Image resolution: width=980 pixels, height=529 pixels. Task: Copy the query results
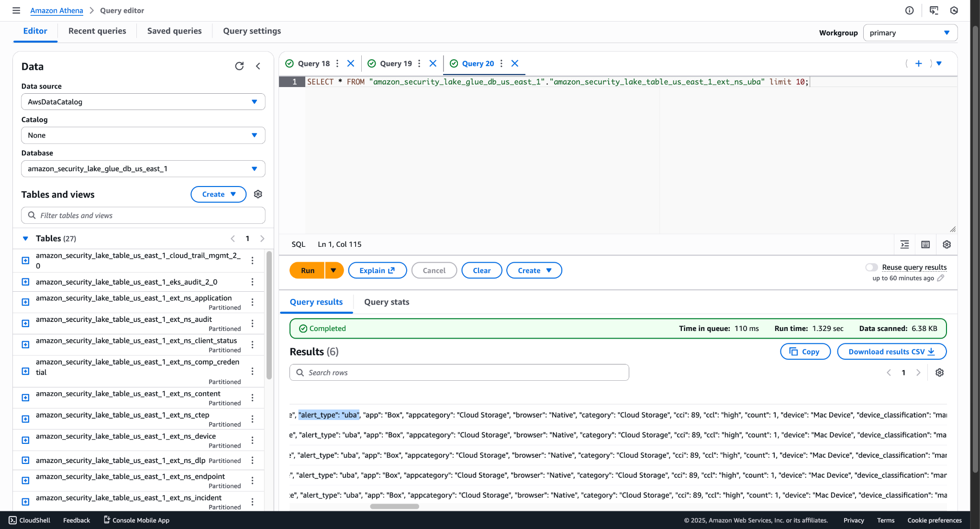pos(805,352)
